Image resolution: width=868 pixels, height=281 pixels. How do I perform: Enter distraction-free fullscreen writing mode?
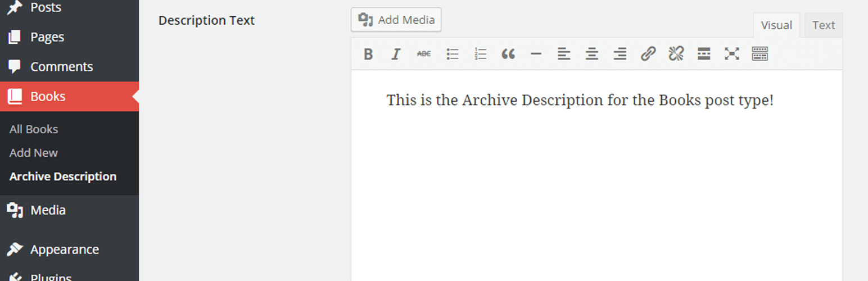(x=731, y=54)
